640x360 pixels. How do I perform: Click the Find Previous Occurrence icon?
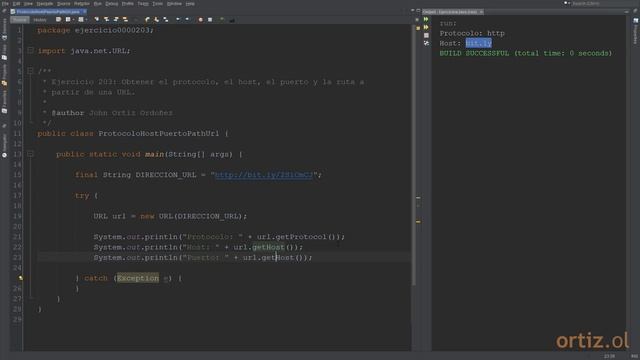106,20
